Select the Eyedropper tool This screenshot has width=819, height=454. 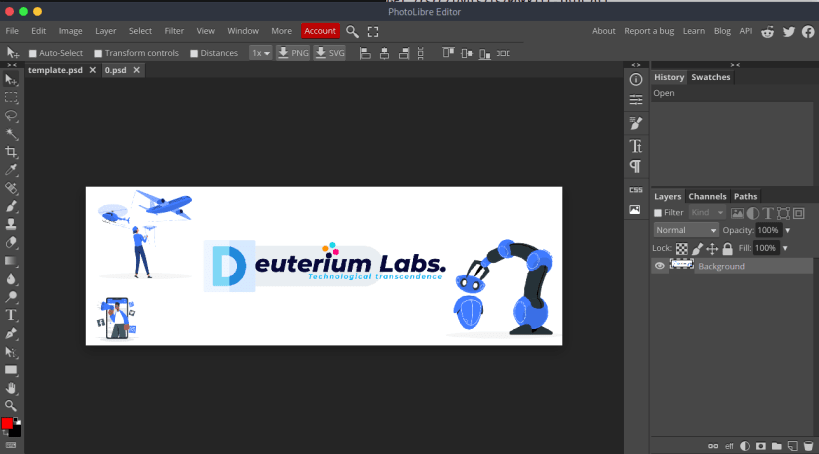click(x=11, y=170)
